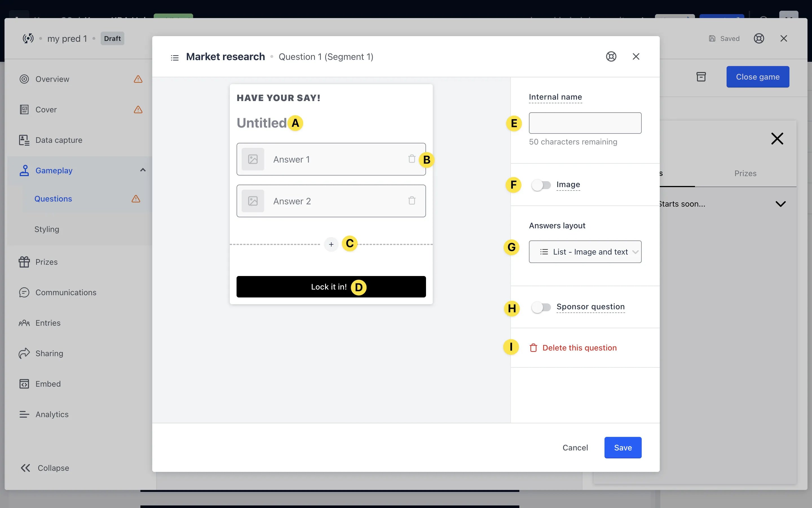Click the Close game button
The height and width of the screenshot is (508, 812).
(x=758, y=77)
